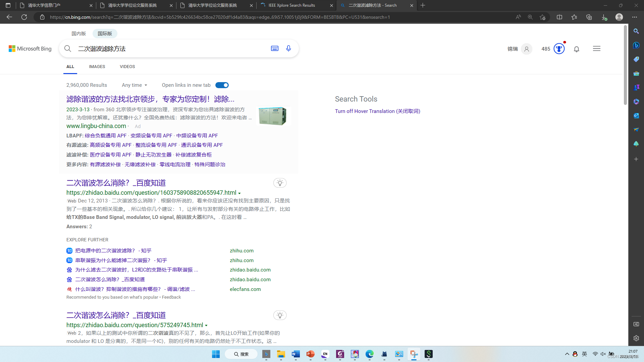644x362 pixels.
Task: Open Bing Chat in Edge sidebar
Action: pos(636,45)
